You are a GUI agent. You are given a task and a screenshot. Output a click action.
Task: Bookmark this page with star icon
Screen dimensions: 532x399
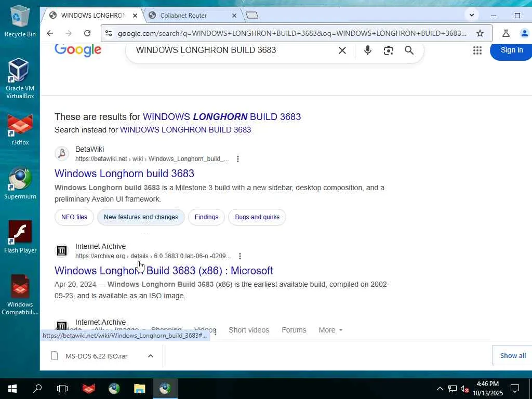point(480,33)
